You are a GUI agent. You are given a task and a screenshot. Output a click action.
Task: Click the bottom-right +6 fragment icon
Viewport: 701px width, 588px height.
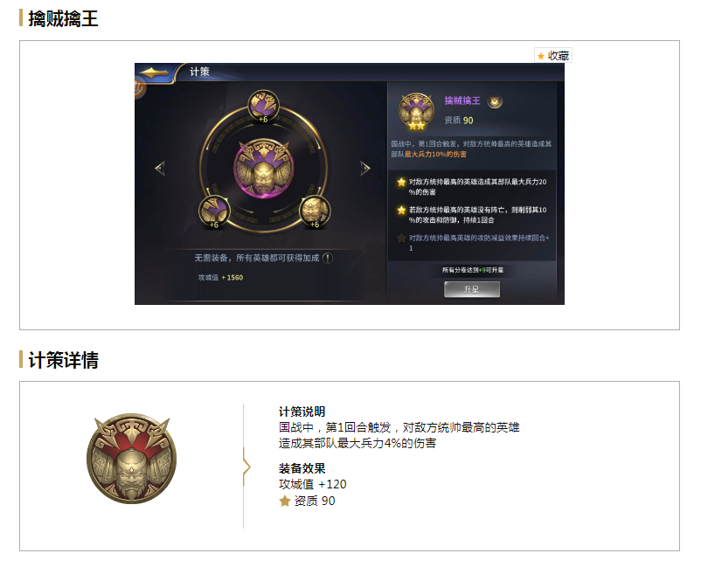[315, 211]
